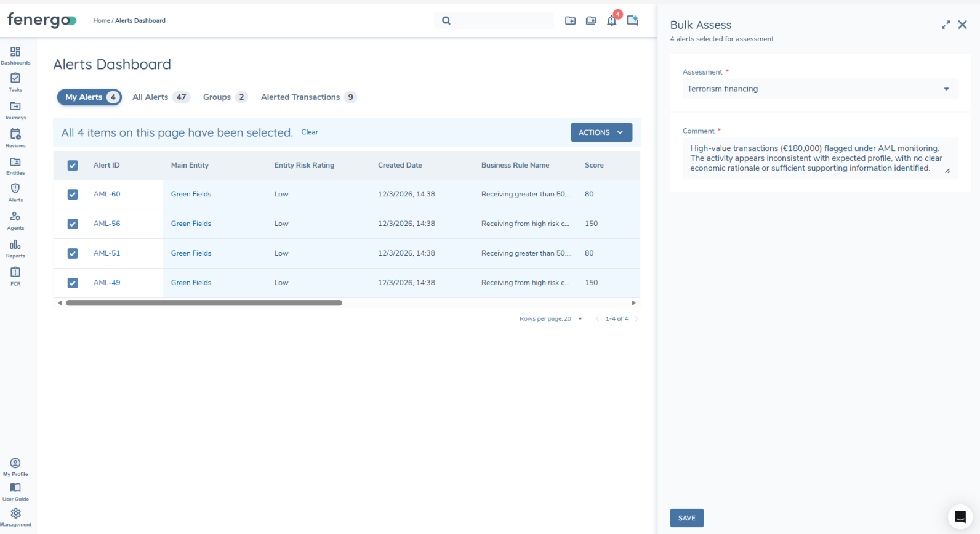This screenshot has height=534, width=980.
Task: Click the Clear selection link
Action: 310,132
